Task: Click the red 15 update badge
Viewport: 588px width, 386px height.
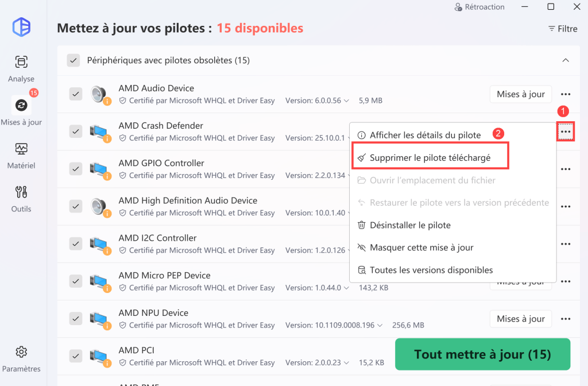Action: tap(34, 92)
